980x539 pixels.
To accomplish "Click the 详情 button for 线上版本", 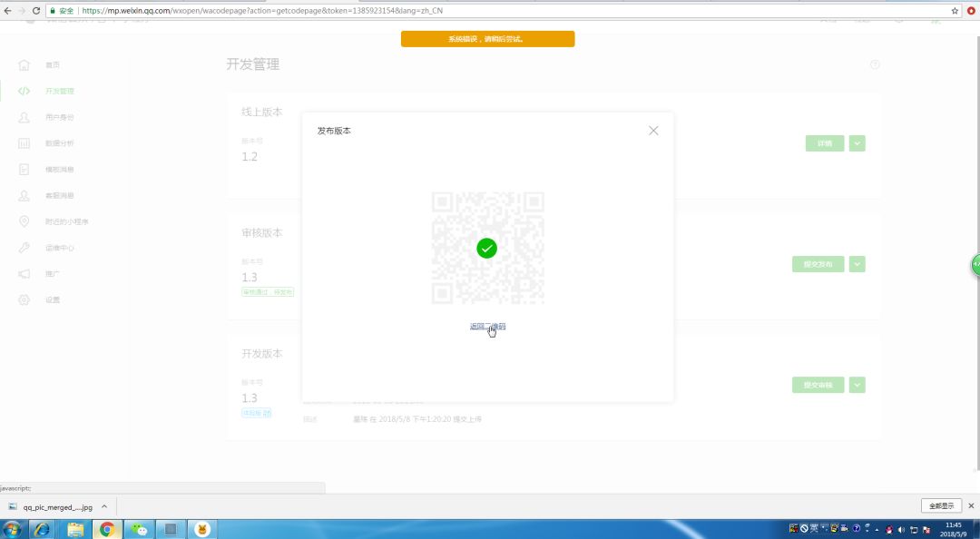I will [825, 143].
